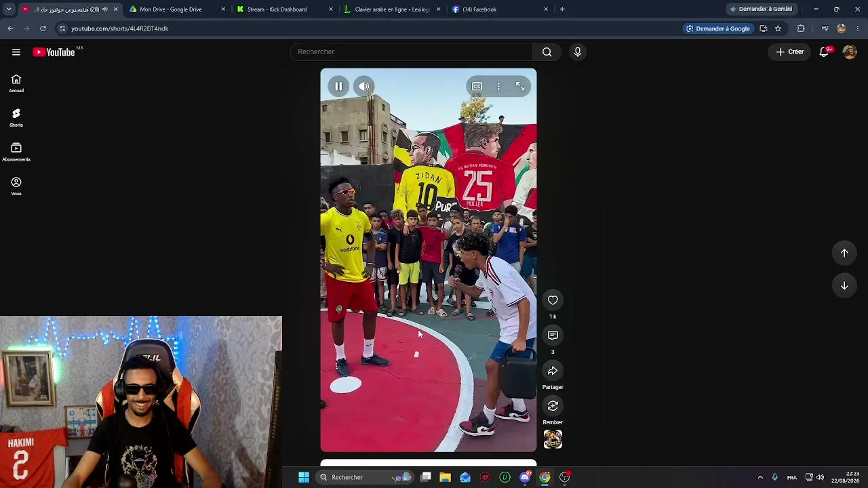Switch to the Clavier arabe en ligne tab
This screenshot has height=488, width=868.
tap(391, 9)
